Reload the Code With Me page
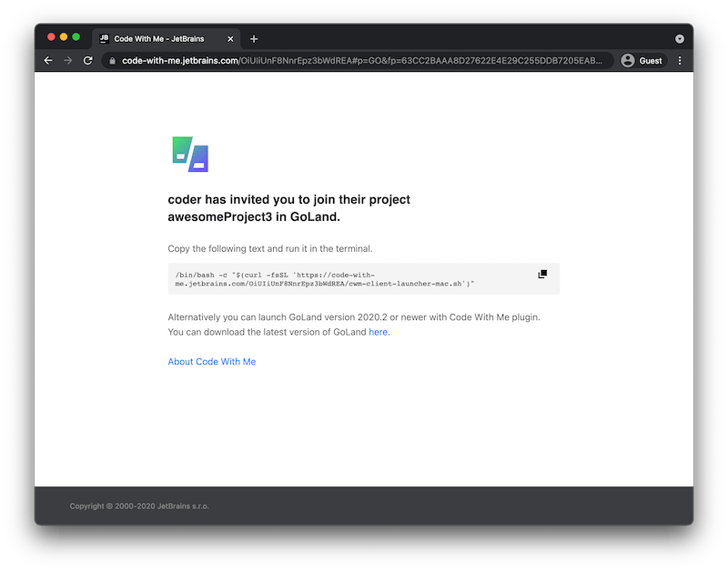Image resolution: width=728 pixels, height=571 pixels. 87,61
